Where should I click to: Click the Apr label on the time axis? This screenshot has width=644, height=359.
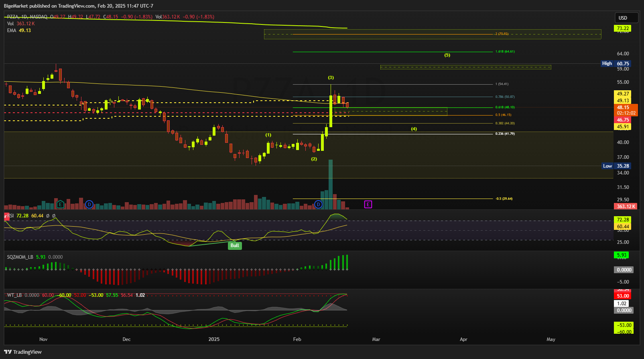tap(463, 339)
